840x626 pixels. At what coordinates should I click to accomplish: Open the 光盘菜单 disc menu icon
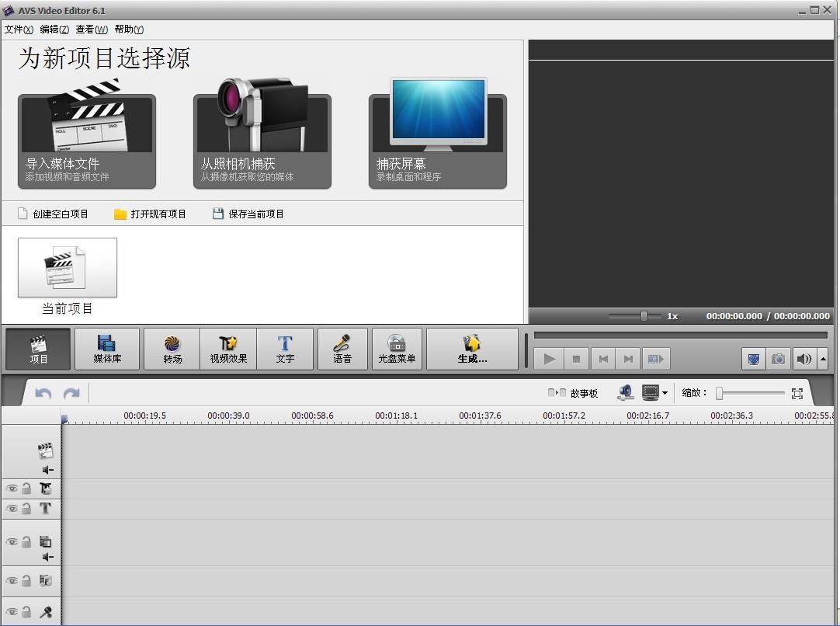397,348
